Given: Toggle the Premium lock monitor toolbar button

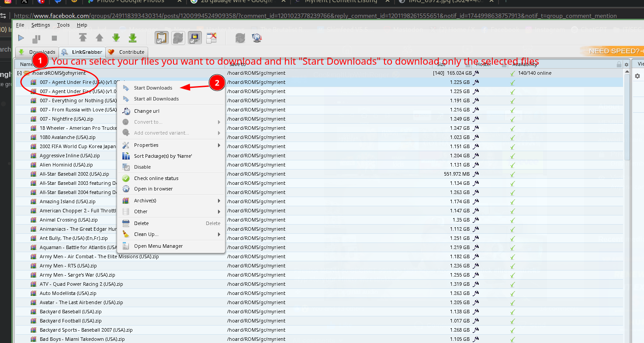Looking at the screenshot, I should (195, 38).
